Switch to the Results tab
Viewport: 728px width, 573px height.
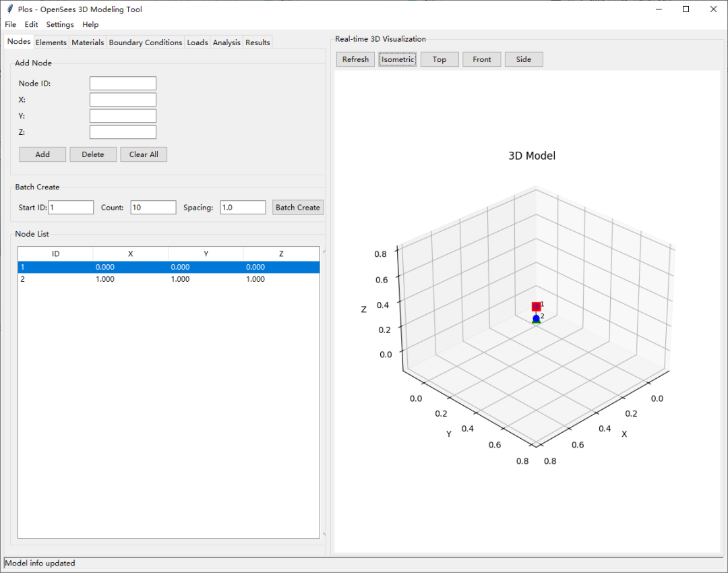point(257,42)
